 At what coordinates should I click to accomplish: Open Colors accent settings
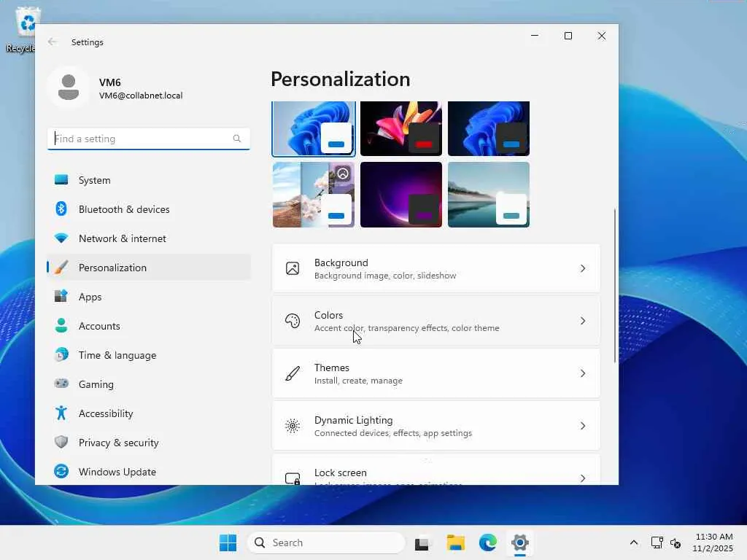[x=436, y=321]
